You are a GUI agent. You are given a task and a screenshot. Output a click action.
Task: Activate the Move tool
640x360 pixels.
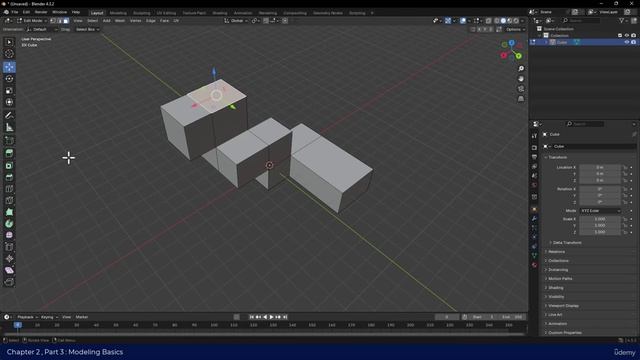point(9,67)
